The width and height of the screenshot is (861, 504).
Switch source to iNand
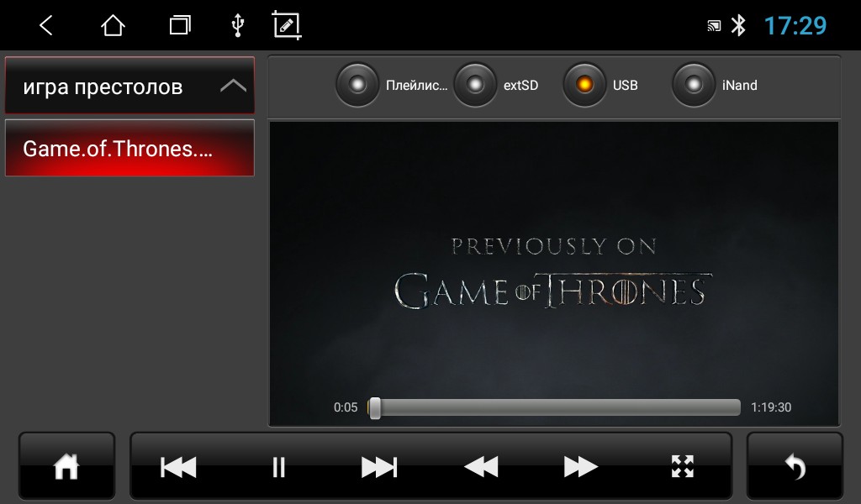(715, 85)
